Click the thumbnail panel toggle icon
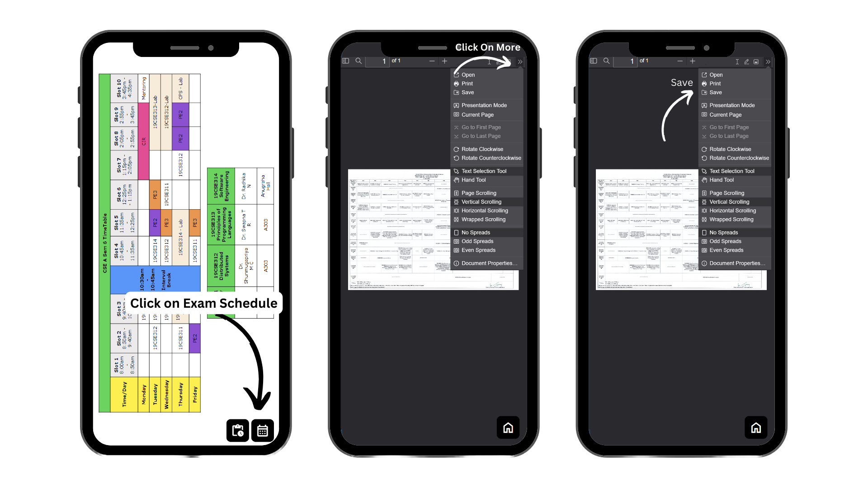The width and height of the screenshot is (868, 488). pyautogui.click(x=346, y=61)
